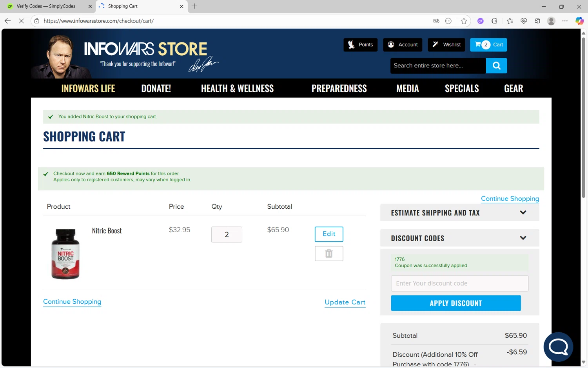The image size is (588, 368).
Task: Click the discount expand arrow in totals
Action: point(475,365)
